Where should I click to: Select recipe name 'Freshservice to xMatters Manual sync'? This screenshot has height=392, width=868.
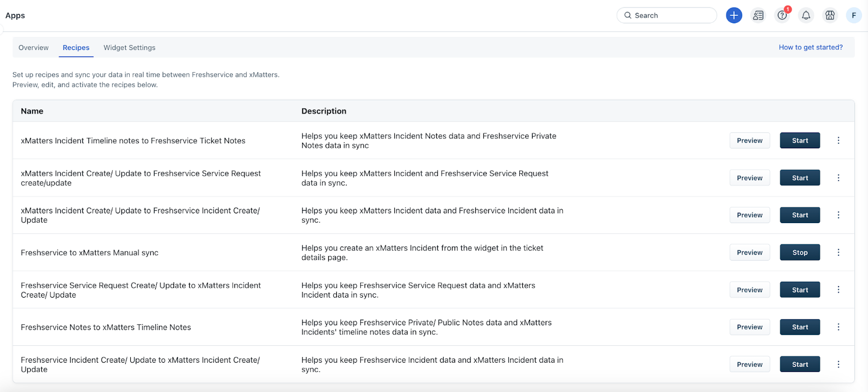tap(90, 252)
